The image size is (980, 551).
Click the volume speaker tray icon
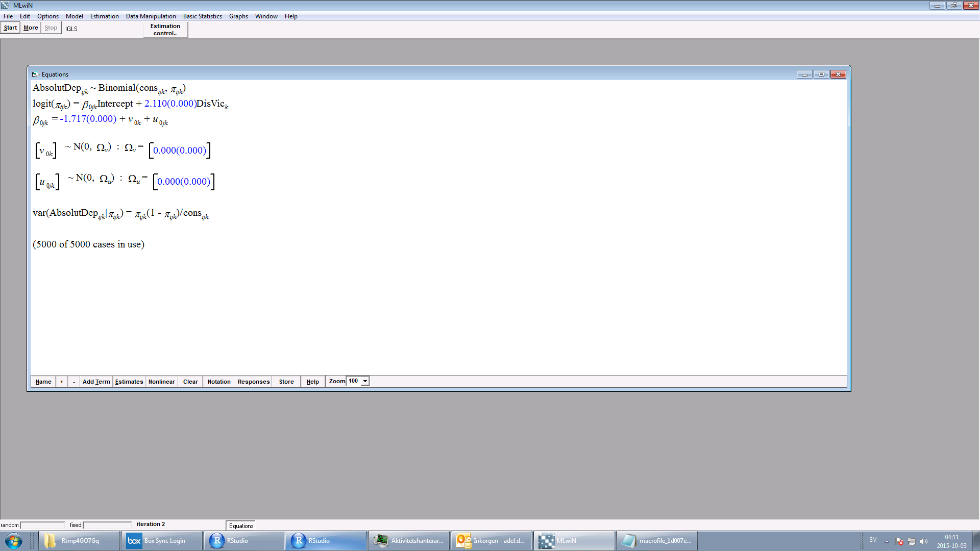[924, 541]
